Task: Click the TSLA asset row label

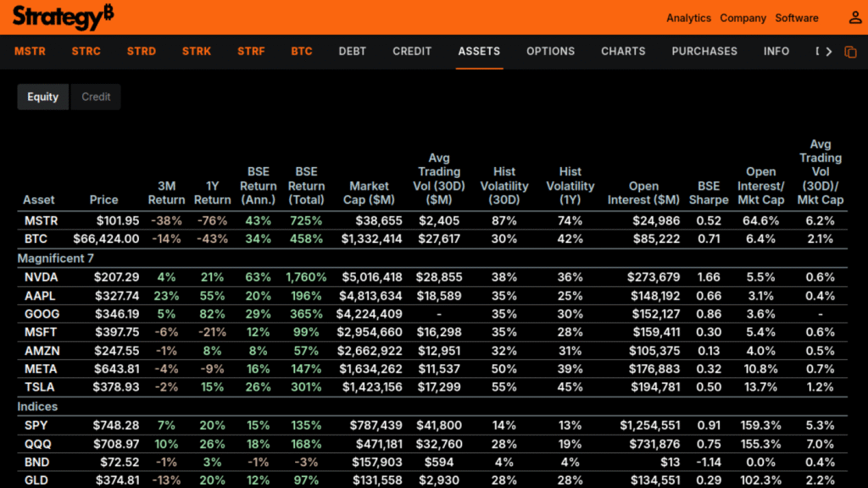Action: click(x=39, y=387)
